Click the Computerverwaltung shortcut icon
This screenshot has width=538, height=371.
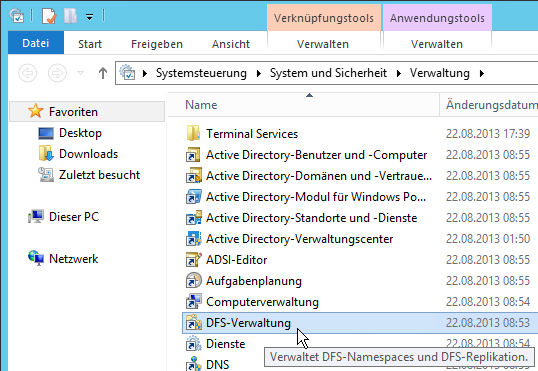pos(194,302)
